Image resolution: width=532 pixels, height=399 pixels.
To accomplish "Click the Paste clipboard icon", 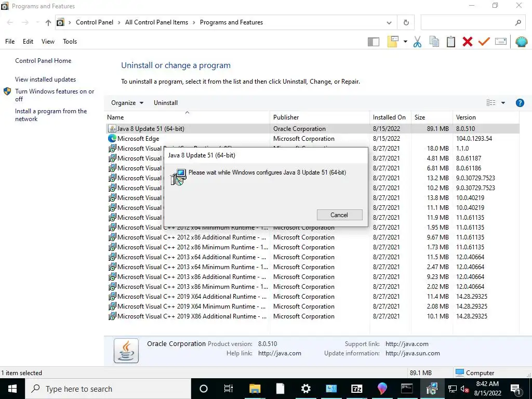I will (451, 42).
